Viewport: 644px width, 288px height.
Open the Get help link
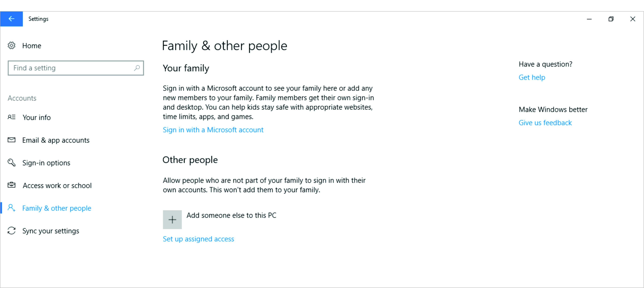click(532, 77)
